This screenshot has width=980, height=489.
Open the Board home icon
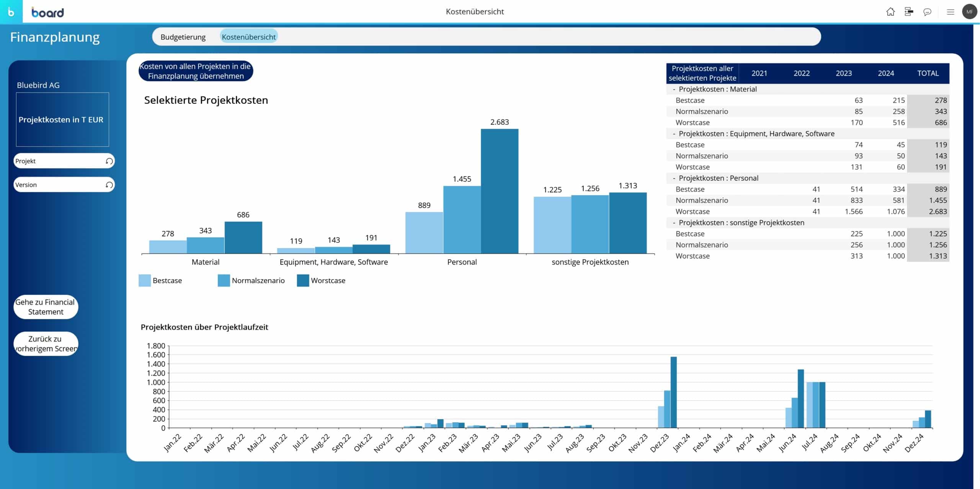(890, 12)
